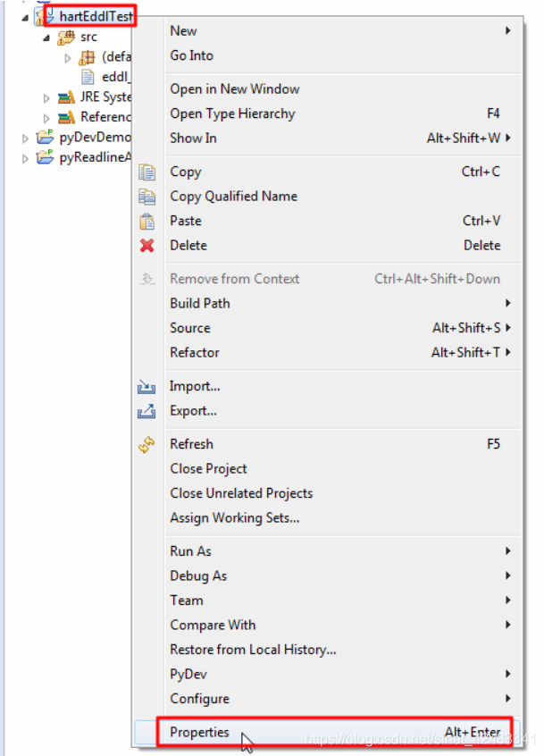Open the Show In submenu

click(x=343, y=139)
